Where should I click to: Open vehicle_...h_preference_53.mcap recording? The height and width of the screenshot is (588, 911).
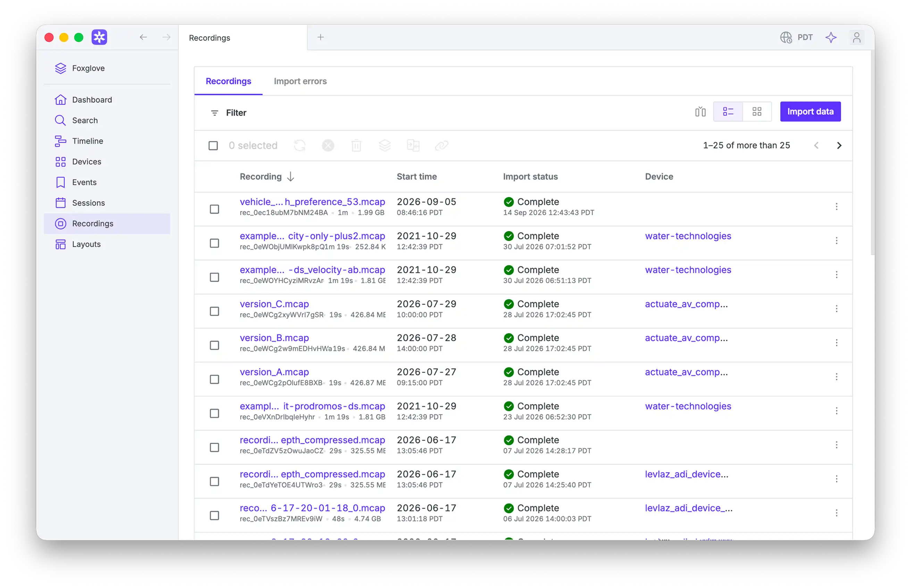click(312, 202)
